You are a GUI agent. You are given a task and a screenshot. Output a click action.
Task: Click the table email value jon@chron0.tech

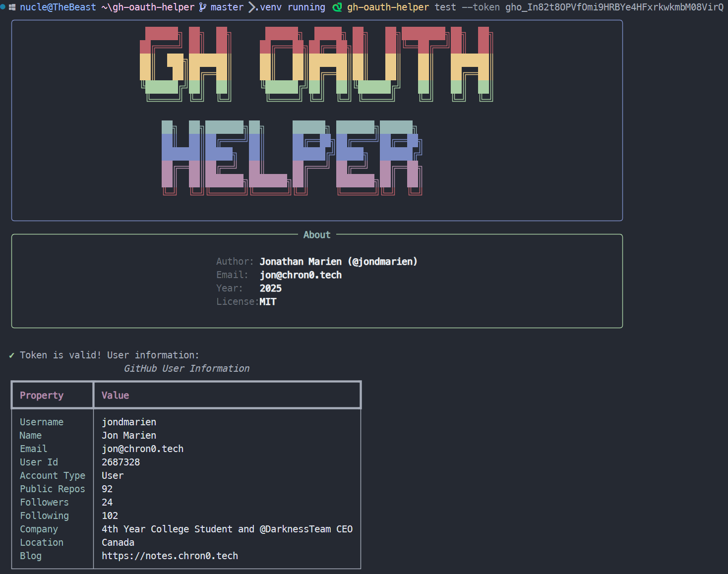142,449
